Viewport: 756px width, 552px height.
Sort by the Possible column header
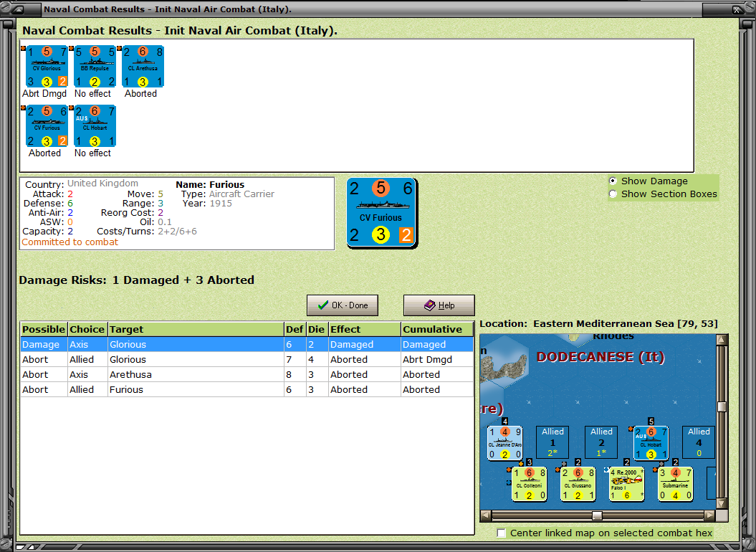point(44,329)
